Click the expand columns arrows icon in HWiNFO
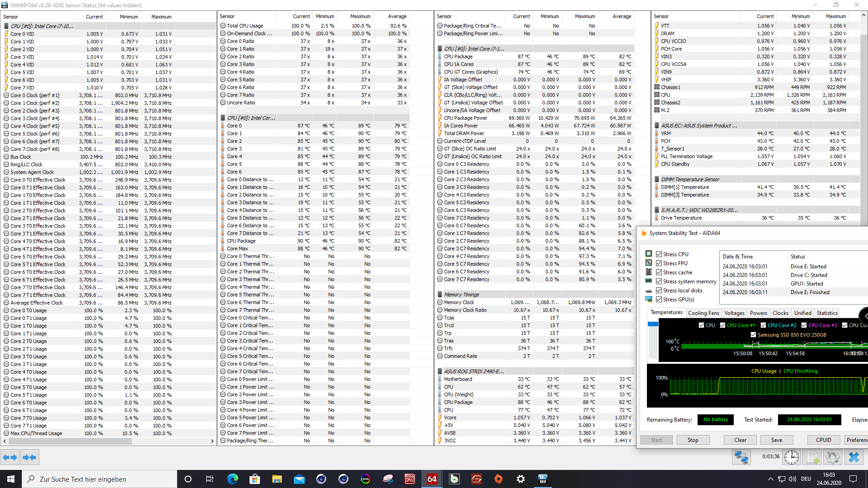 10,457
